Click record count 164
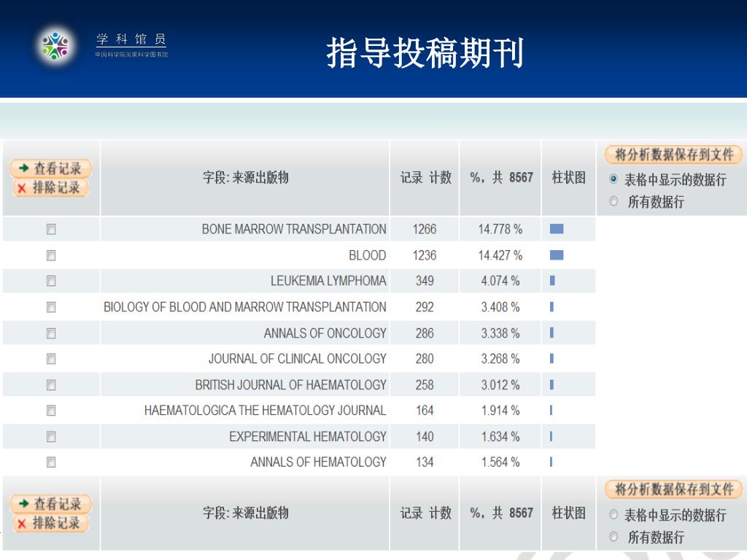Viewport: 747px width, 560px height. 425,410
